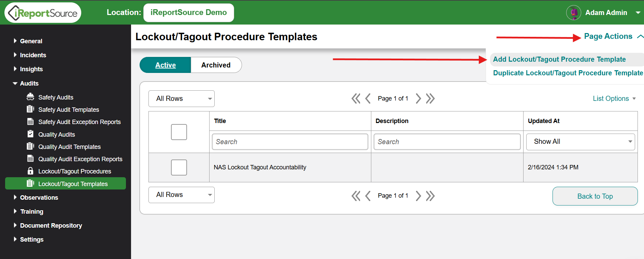Click the Adam Admin avatar icon
The image size is (644, 259).
pos(574,13)
